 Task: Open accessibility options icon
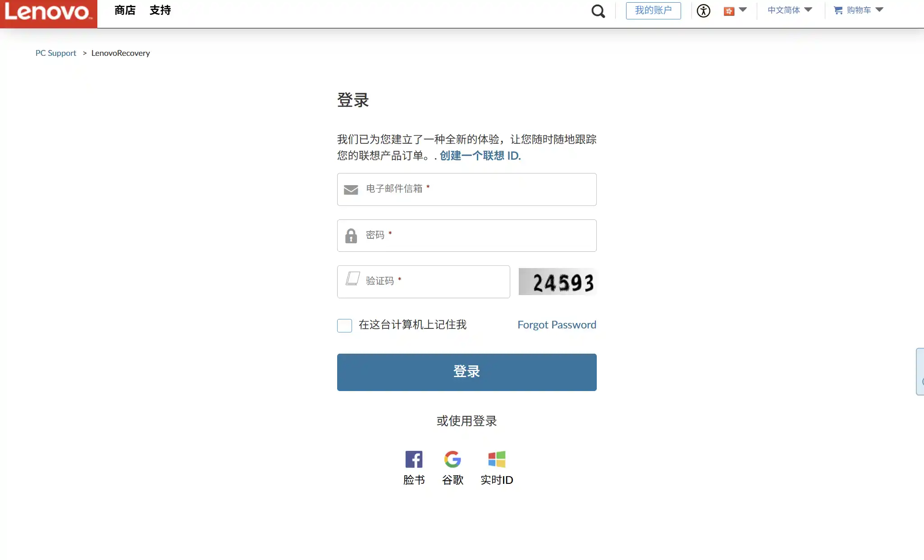click(703, 11)
